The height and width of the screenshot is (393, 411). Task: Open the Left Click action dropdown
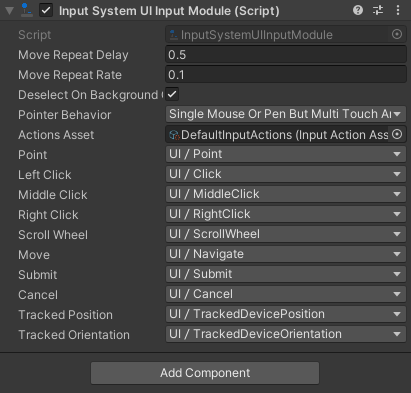coord(286,174)
